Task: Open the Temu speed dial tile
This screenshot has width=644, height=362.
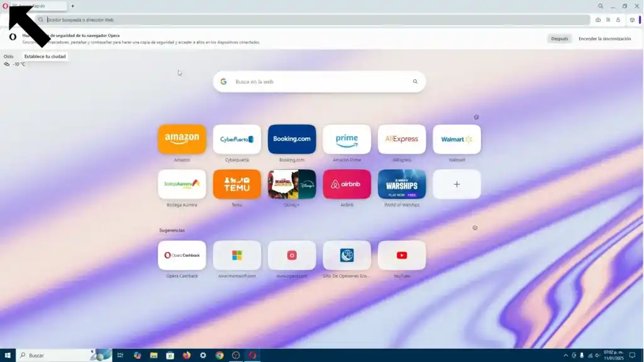Action: [x=237, y=184]
